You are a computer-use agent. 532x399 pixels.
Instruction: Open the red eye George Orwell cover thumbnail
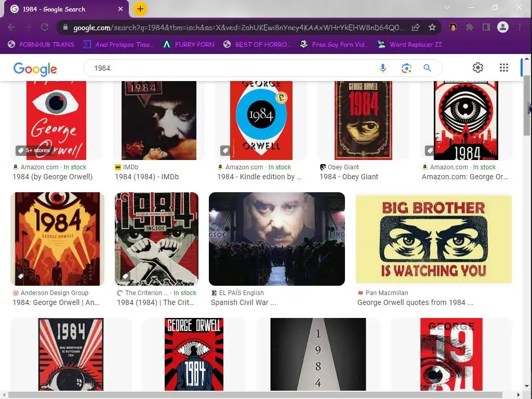click(x=56, y=121)
